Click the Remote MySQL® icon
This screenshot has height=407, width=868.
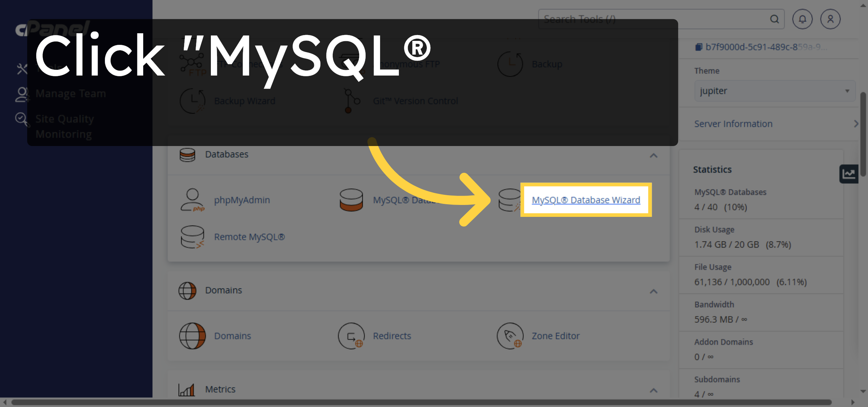click(x=192, y=237)
